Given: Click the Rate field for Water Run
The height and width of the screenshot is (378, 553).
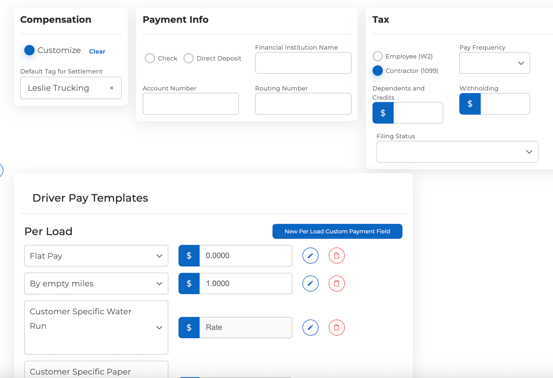Looking at the screenshot, I should 246,328.
